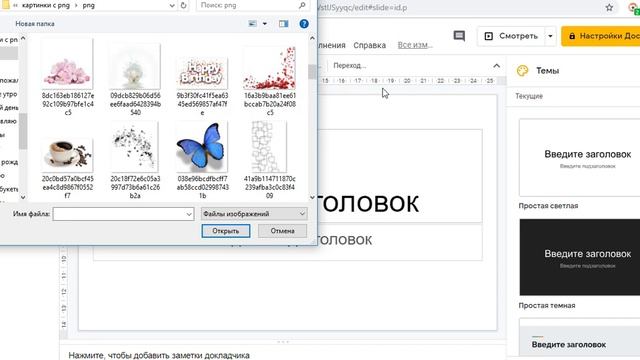
Task: Expand the file name combo box arrow
Action: click(189, 214)
